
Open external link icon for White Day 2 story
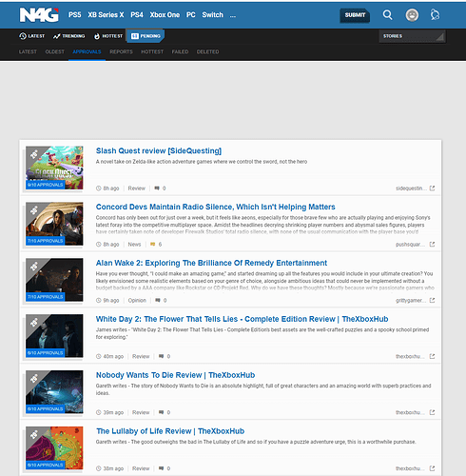[x=432, y=356]
